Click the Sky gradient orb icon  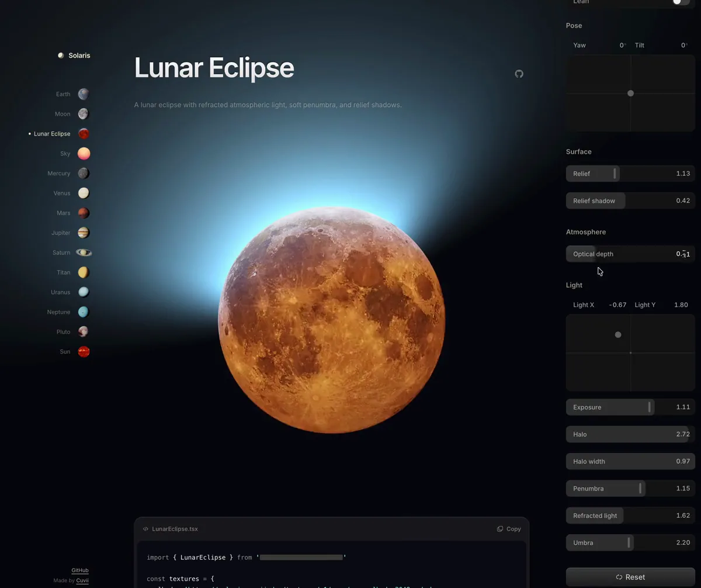(x=84, y=154)
